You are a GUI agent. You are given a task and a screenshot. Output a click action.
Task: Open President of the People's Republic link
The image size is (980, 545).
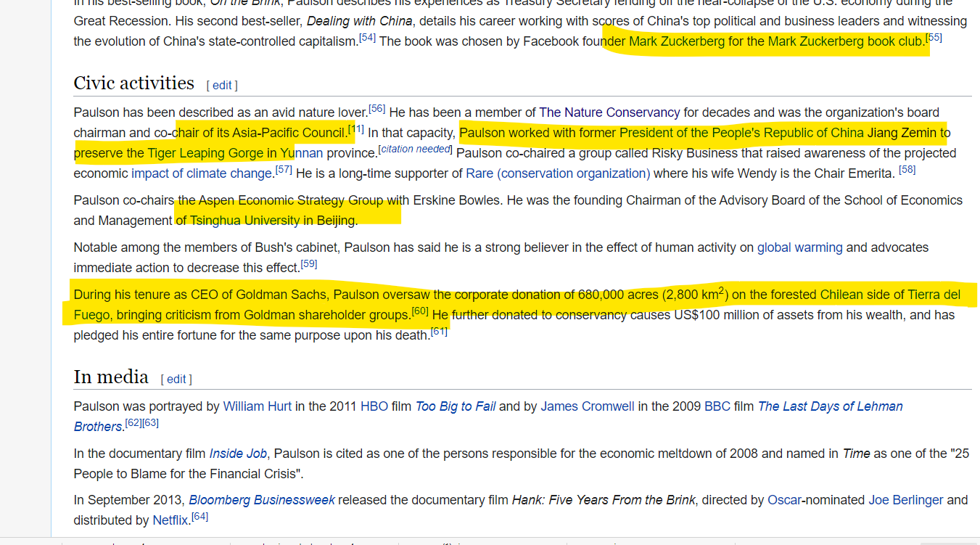(x=741, y=133)
